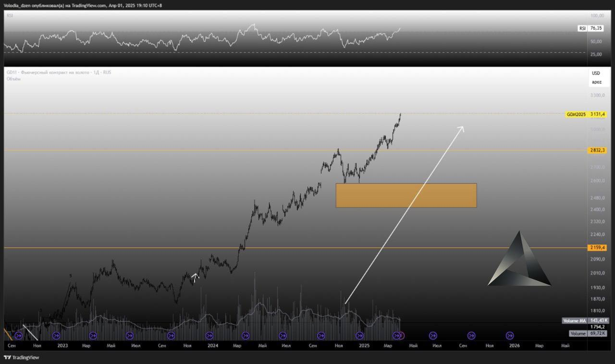Click the 2832,3 horizontal line price label

point(597,150)
